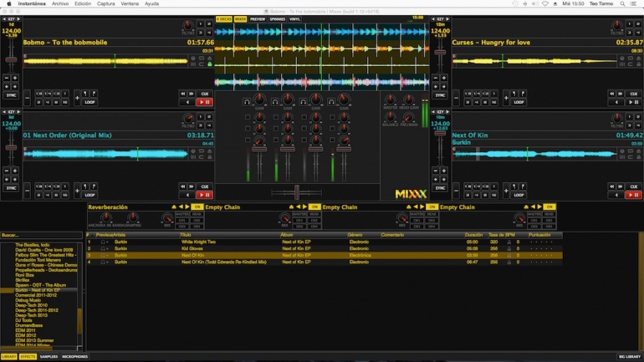644x362 pixels.
Task: Click the PRE/MAIN knob
Action: (409, 117)
